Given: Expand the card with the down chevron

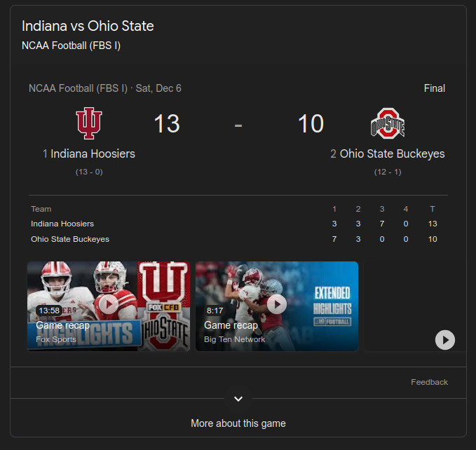Looking at the screenshot, I should click(238, 398).
